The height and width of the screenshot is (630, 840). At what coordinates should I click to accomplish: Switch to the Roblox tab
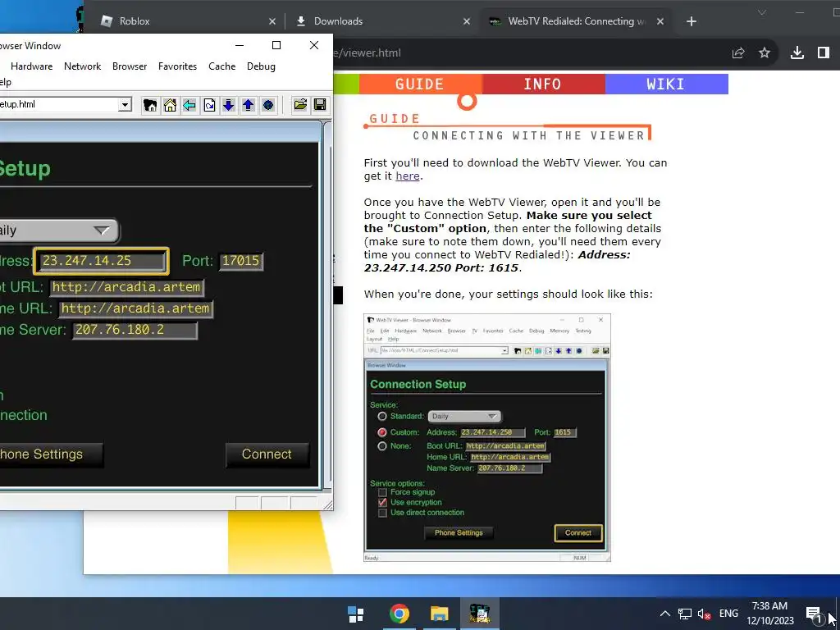tap(188, 21)
